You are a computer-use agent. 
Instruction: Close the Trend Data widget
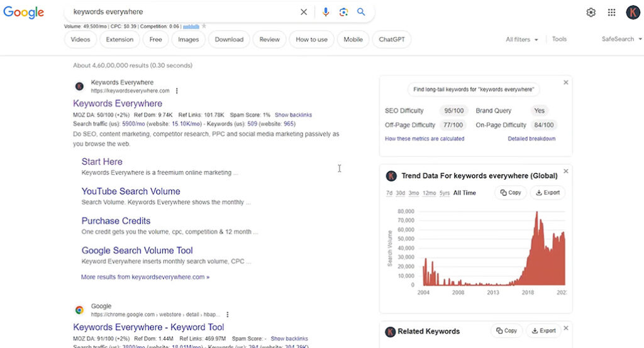pos(565,171)
